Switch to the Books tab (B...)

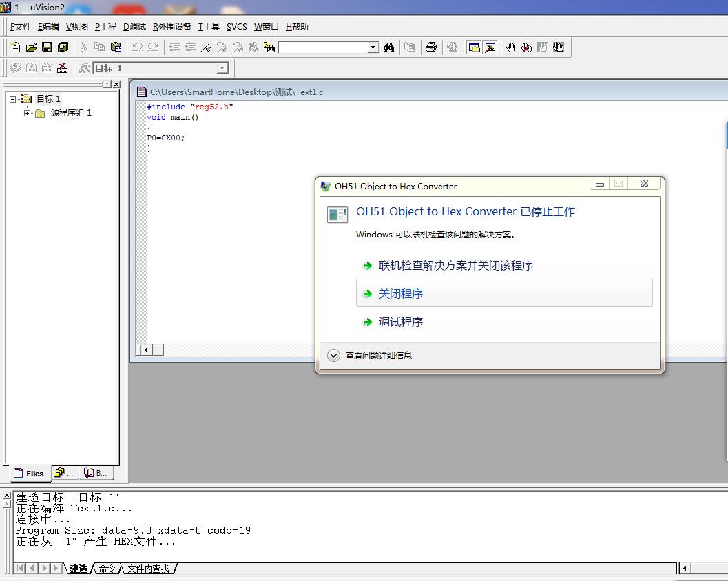coord(96,473)
